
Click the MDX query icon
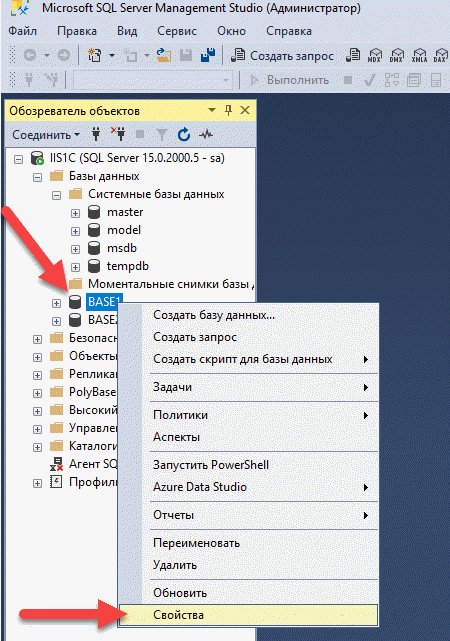click(374, 55)
